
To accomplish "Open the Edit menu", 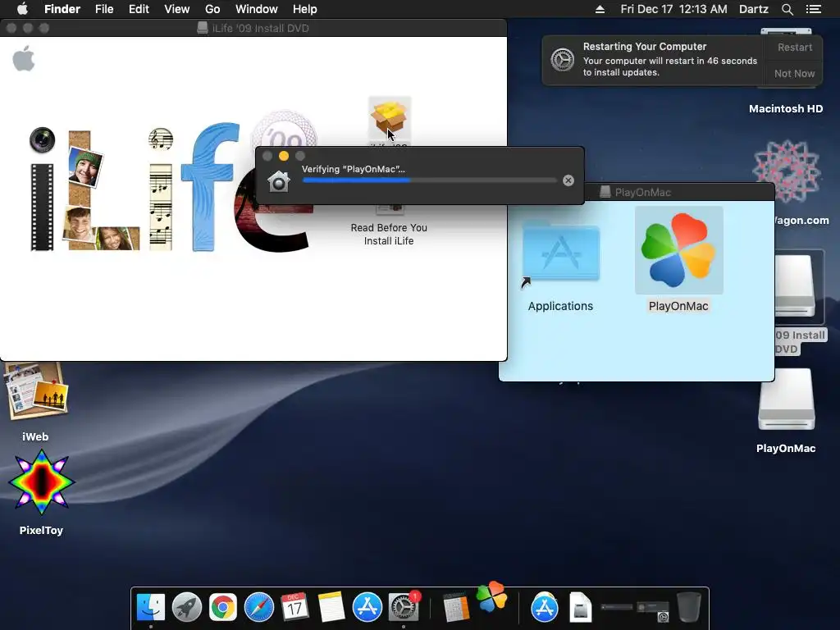I will click(139, 9).
